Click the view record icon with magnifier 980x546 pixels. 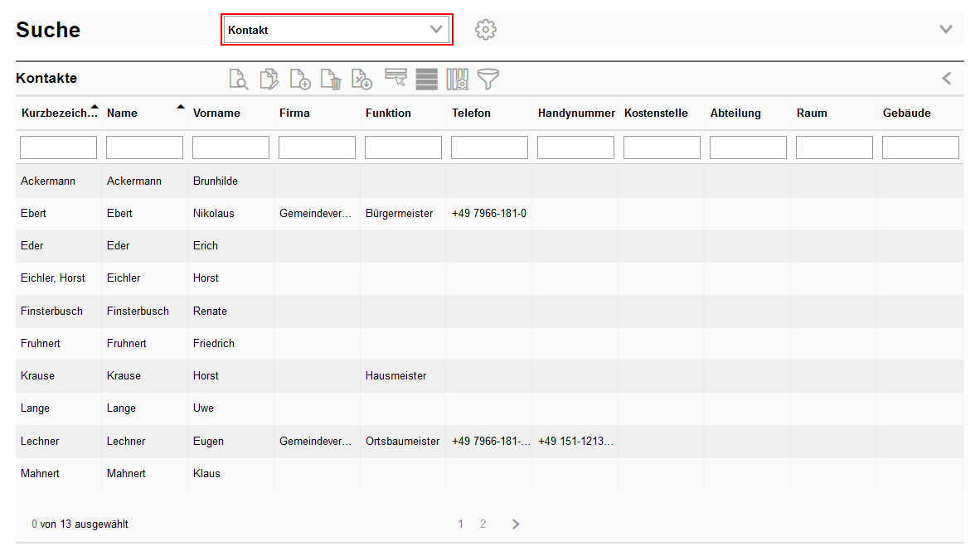pyautogui.click(x=239, y=80)
